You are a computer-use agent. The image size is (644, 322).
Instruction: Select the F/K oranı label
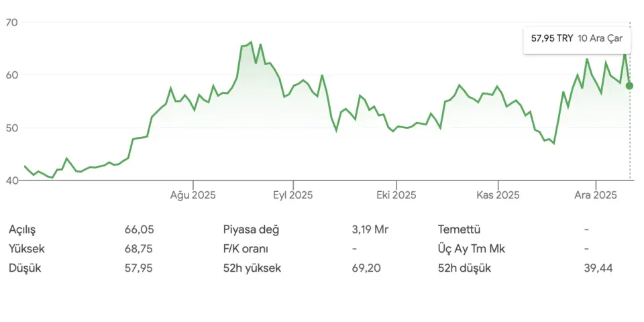click(246, 249)
